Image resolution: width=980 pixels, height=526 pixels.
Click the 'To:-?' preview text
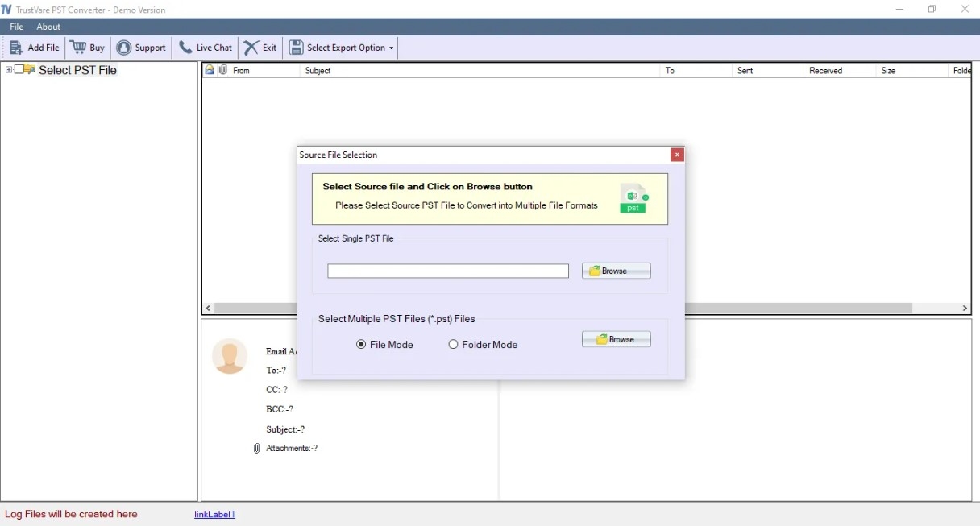[276, 371]
